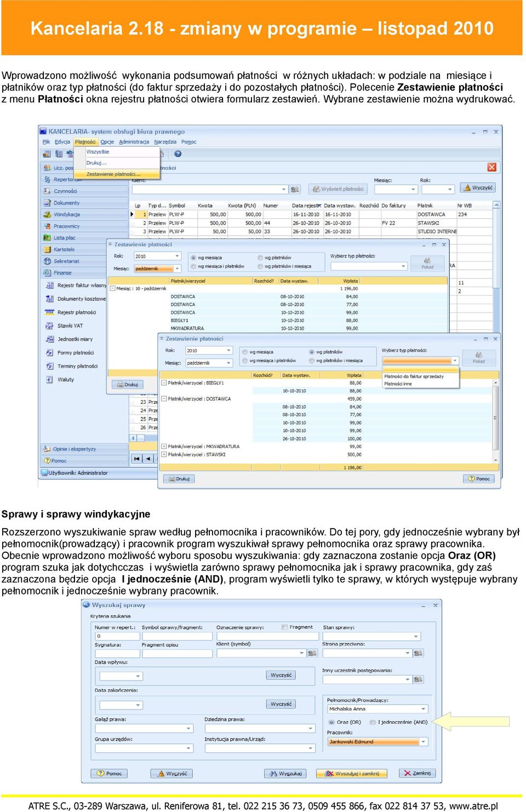
Task: Click Wyszukaj button in search dialog
Action: click(x=285, y=774)
